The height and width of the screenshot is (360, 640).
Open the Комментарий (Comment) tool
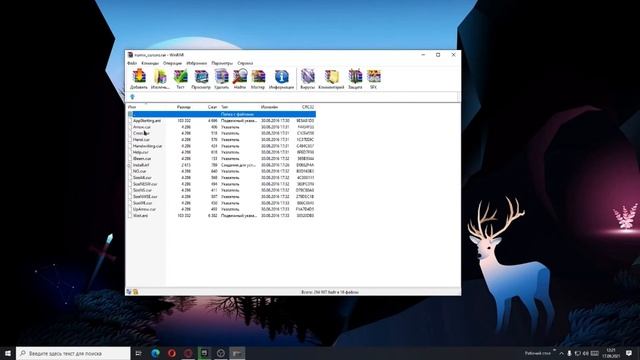click(331, 79)
